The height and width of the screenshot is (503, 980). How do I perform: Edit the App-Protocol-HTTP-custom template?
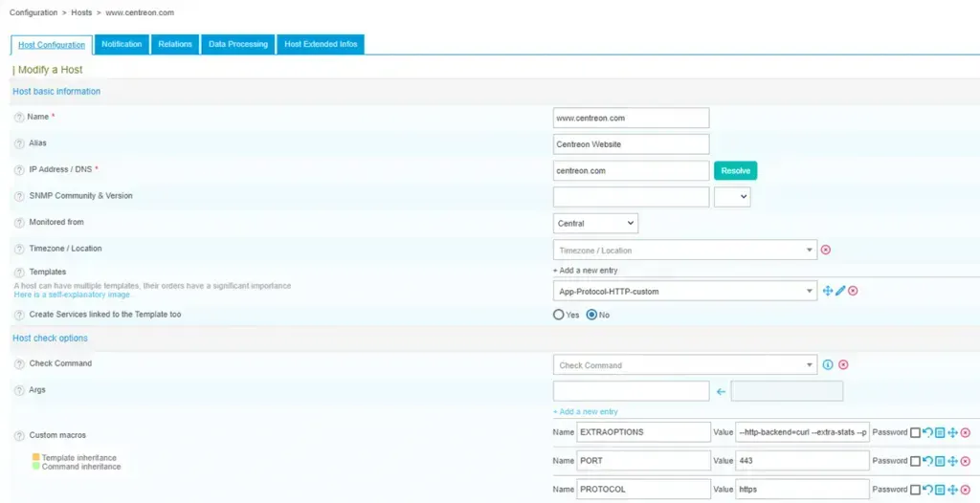point(840,291)
